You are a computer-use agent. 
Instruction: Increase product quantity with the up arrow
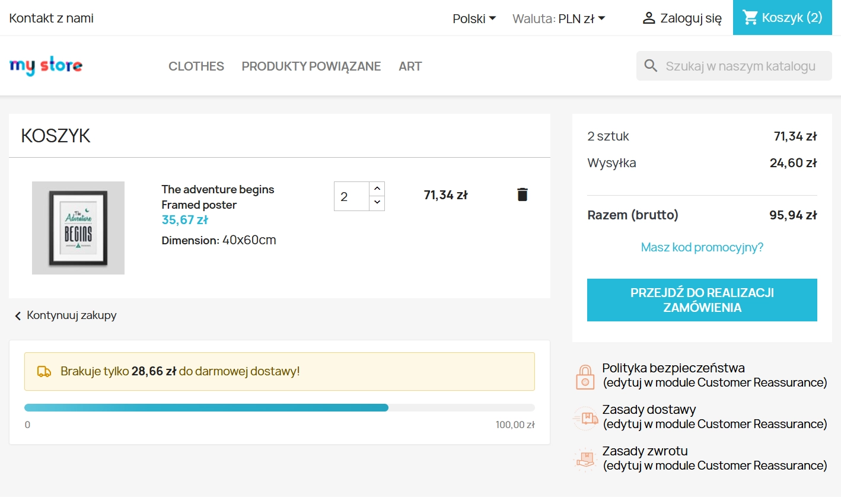pyautogui.click(x=377, y=188)
